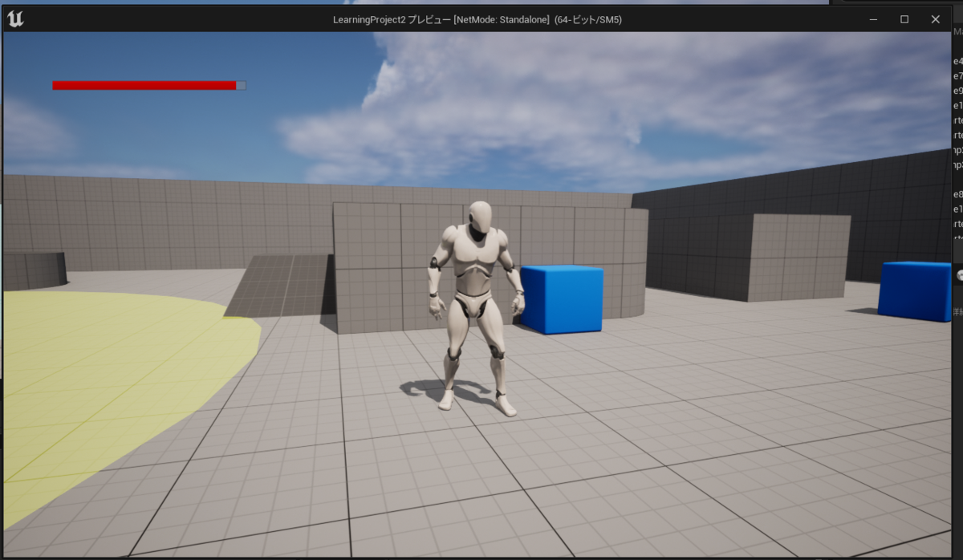
Task: Click the blue cube at the right edge
Action: [x=914, y=291]
